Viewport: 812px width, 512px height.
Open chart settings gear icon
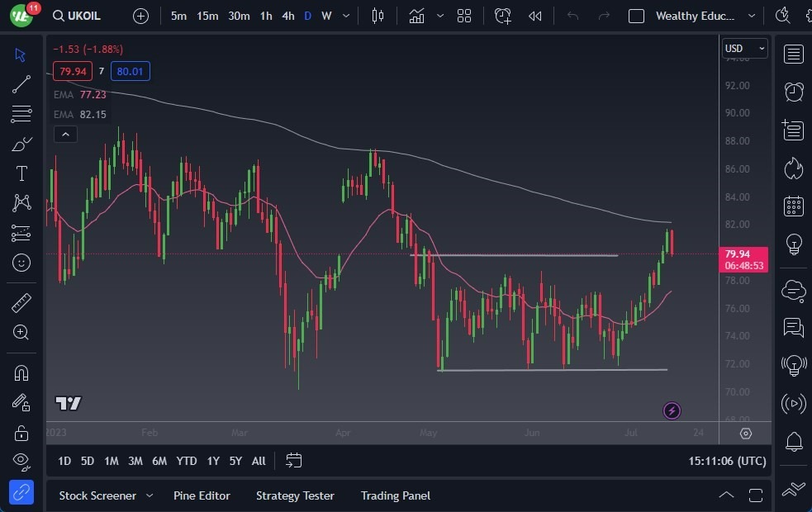[746, 434]
